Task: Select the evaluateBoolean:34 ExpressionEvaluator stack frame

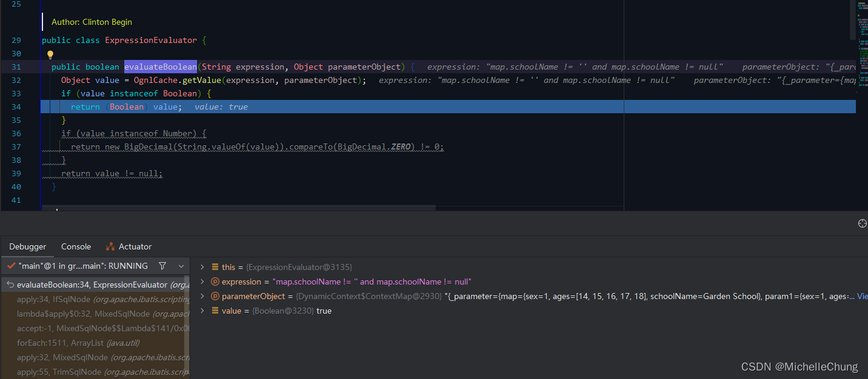Action: point(95,285)
